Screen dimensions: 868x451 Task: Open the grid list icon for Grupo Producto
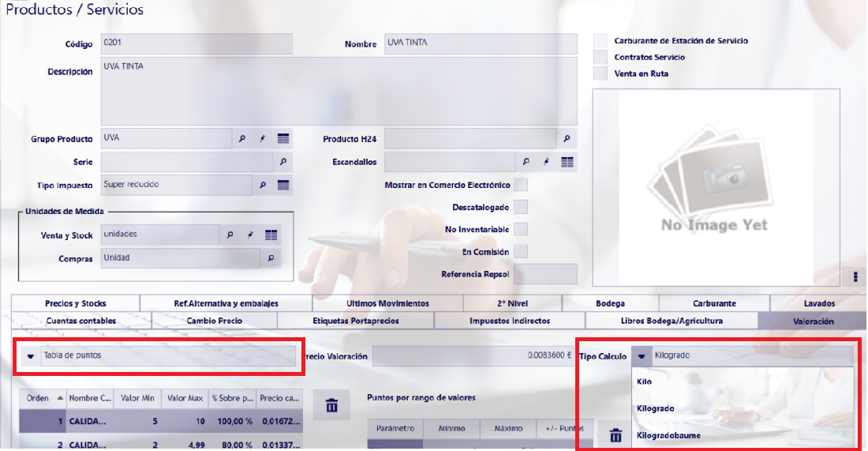pos(283,139)
